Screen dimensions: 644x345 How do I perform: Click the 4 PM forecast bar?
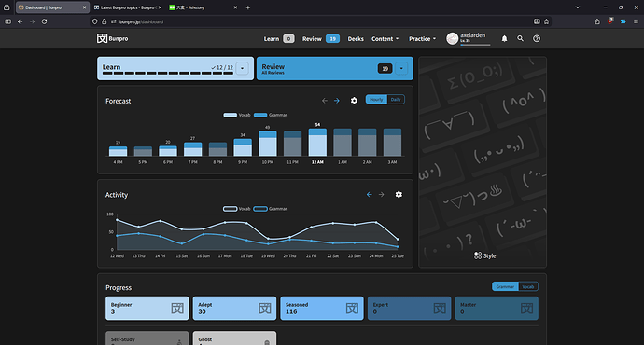coord(118,151)
